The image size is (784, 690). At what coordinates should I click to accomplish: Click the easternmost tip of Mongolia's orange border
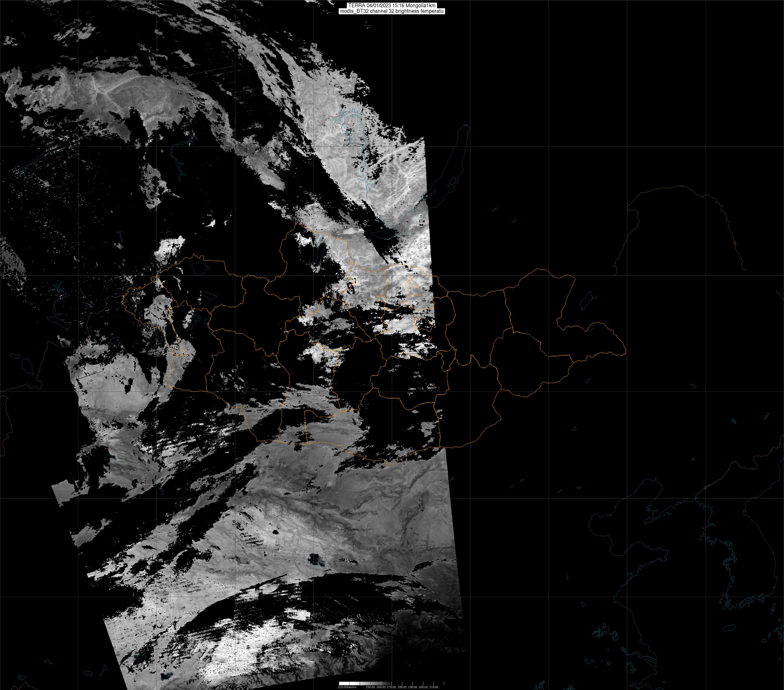pos(626,350)
